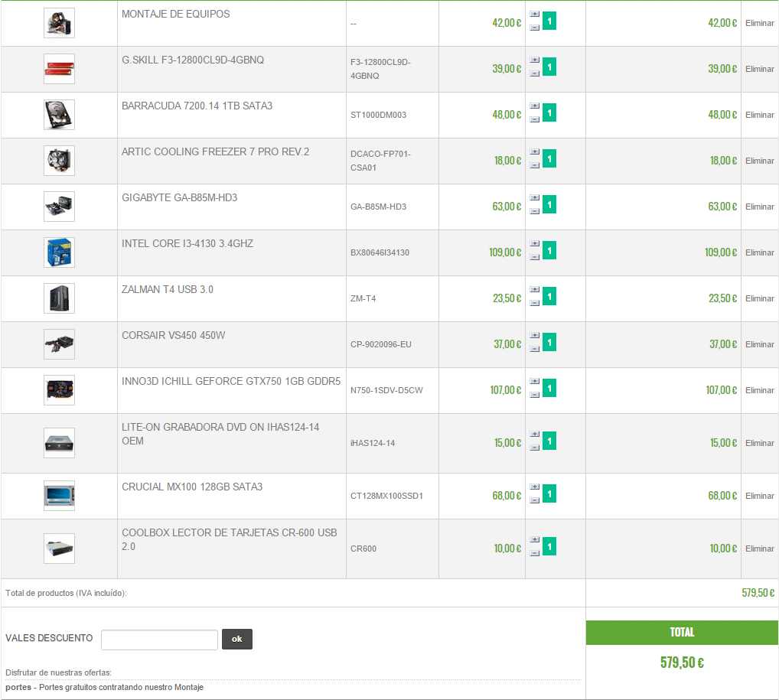Decrease quantity of INTEL CORE I3-4130
Screen dimensions: 779x700
tap(535, 257)
